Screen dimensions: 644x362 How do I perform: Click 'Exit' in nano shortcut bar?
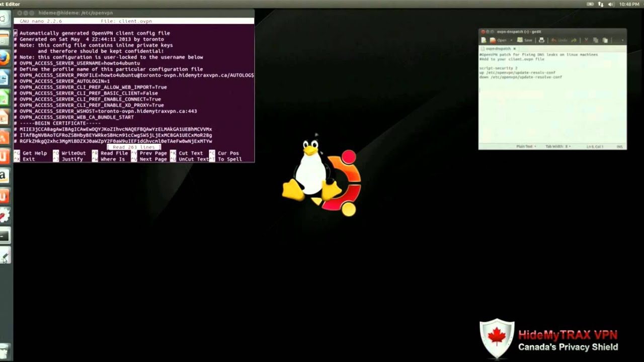tap(29, 159)
